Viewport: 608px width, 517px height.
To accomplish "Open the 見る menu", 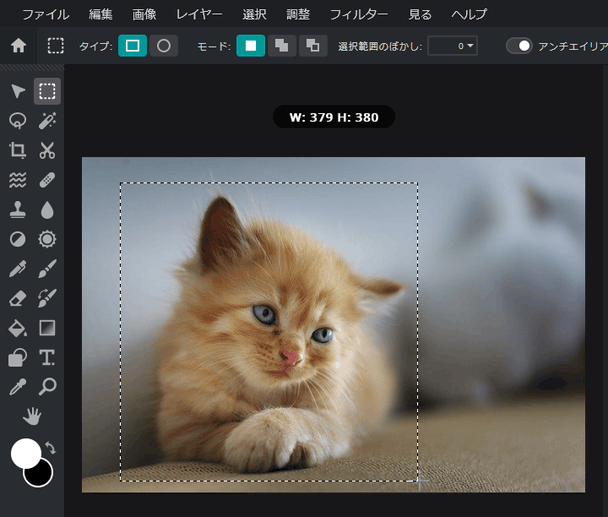I will coord(420,14).
